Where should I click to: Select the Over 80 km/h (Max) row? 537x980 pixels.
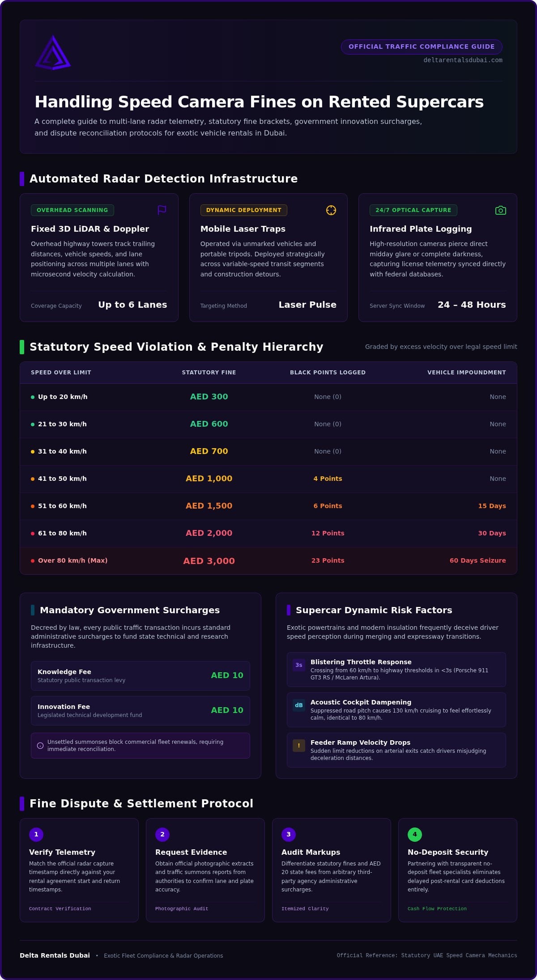coord(268,560)
